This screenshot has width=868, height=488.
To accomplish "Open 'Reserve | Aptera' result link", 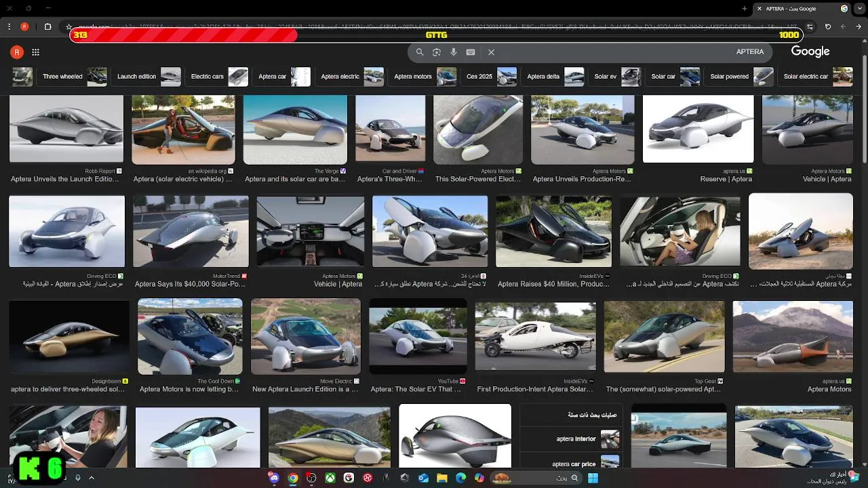I will pyautogui.click(x=726, y=179).
